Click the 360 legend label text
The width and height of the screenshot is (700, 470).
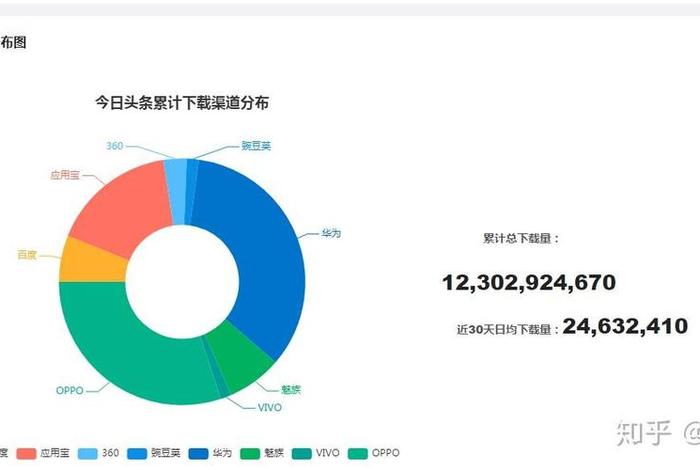[x=110, y=453]
